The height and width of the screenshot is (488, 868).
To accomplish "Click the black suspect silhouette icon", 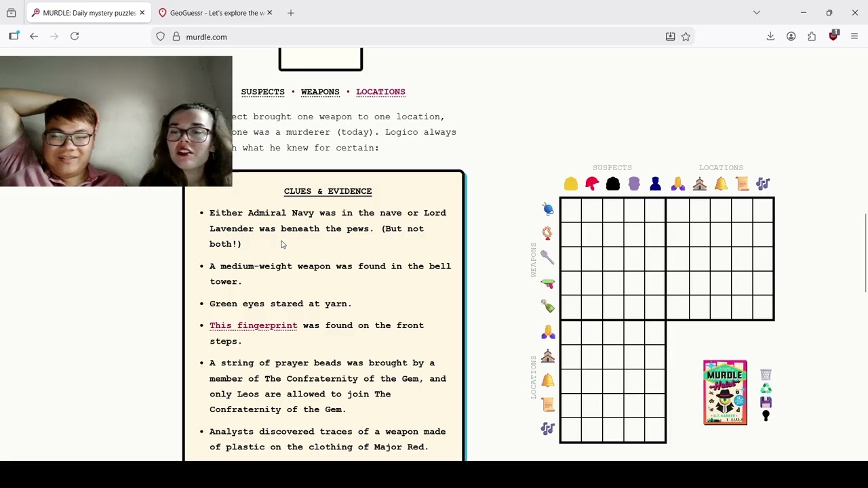I will [x=613, y=184].
